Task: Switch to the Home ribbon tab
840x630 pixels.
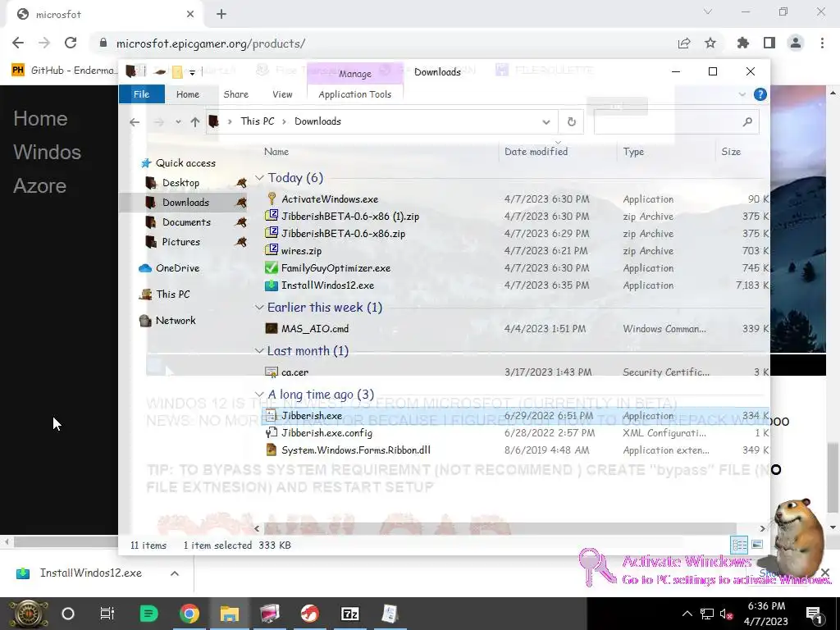Action: [188, 94]
